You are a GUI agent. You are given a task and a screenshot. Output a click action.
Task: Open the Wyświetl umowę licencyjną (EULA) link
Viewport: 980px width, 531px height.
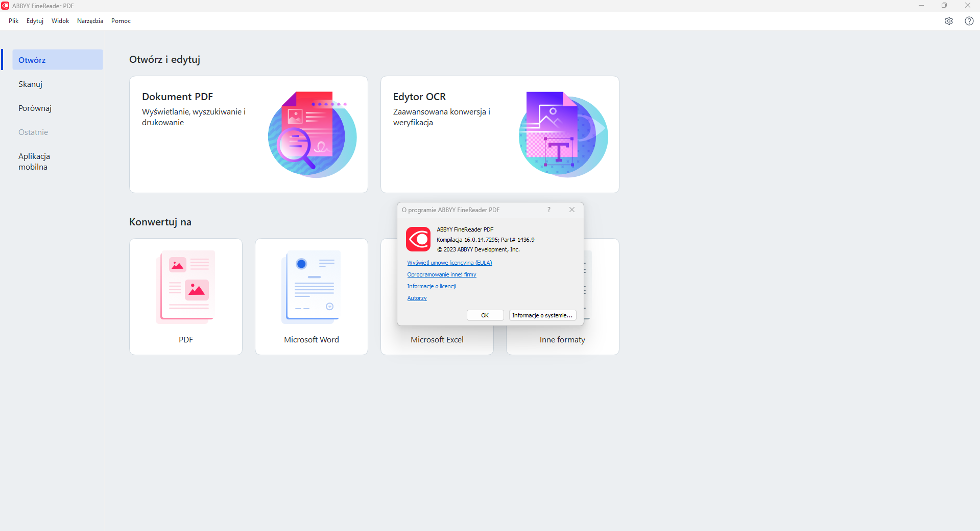tap(449, 263)
